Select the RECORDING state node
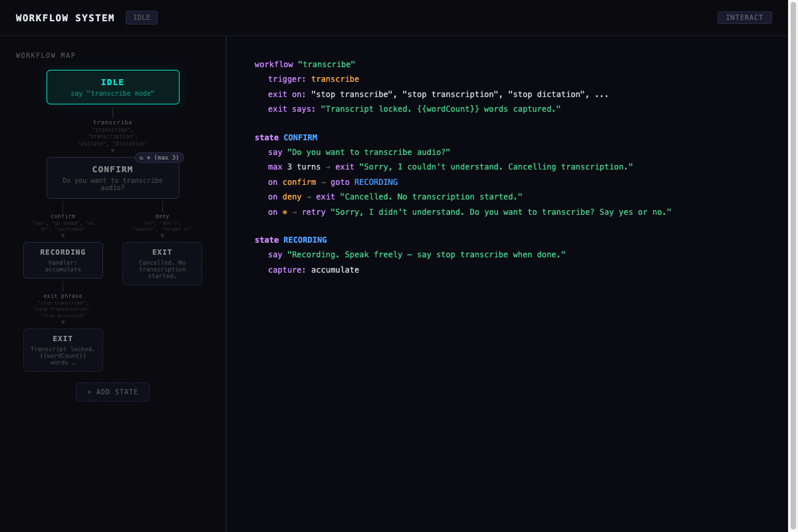Image resolution: width=798 pixels, height=532 pixels. pos(63,260)
